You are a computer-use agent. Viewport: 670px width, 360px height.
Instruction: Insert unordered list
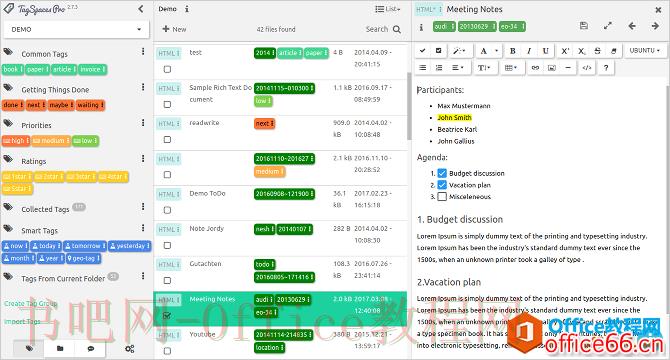423,67
